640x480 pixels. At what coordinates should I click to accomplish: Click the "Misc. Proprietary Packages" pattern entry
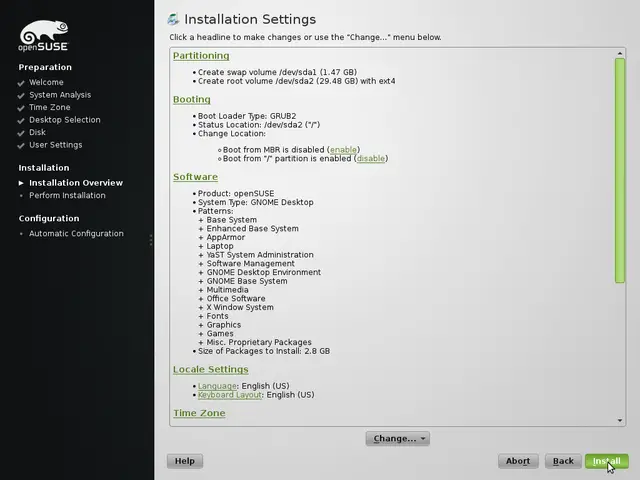click(259, 342)
